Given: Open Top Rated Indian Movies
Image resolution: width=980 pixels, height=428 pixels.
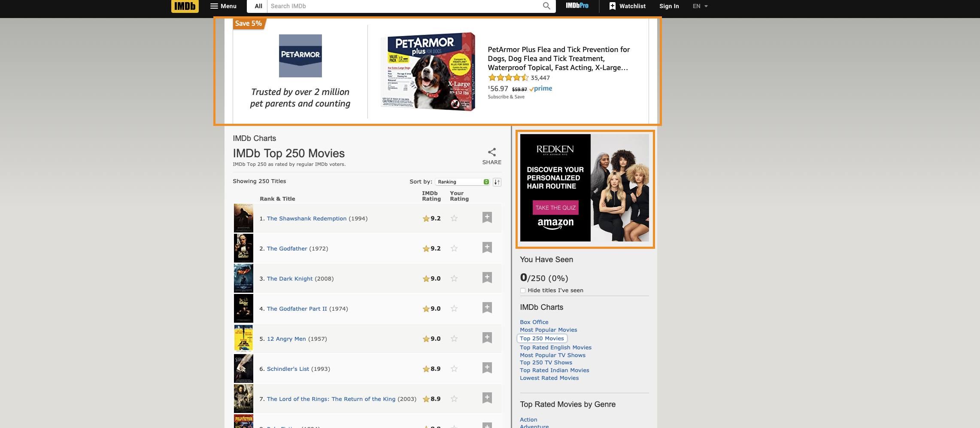Looking at the screenshot, I should tap(554, 370).
